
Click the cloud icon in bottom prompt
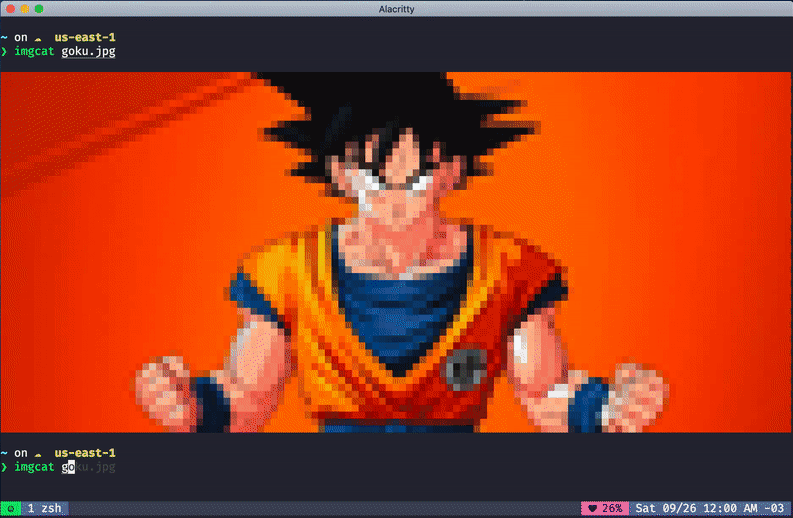(38, 454)
